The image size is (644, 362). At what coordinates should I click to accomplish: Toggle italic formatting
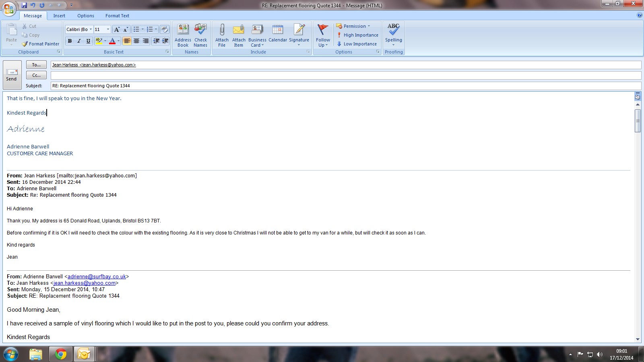[x=79, y=41]
